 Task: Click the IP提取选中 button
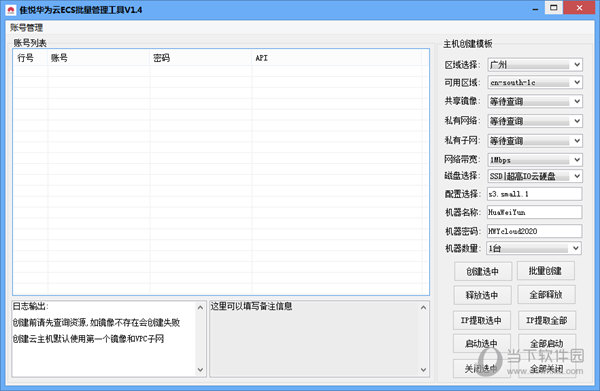(482, 320)
